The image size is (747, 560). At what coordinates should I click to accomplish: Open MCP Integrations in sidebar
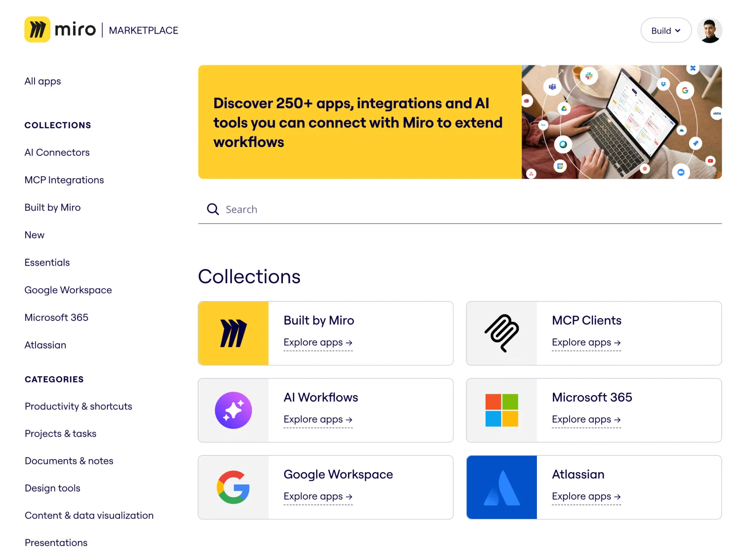pos(64,180)
